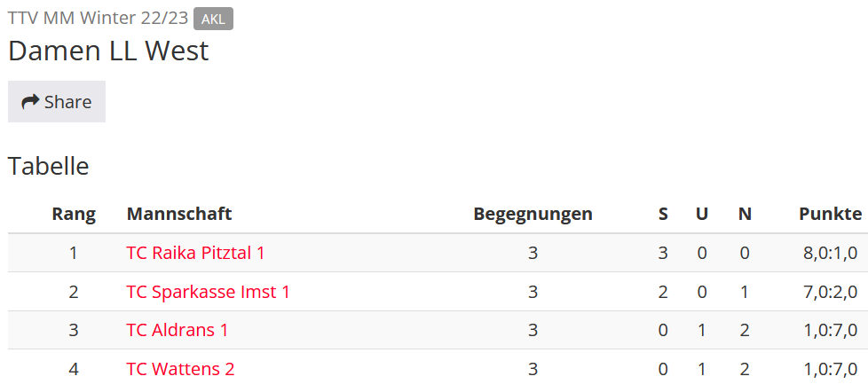Image resolution: width=868 pixels, height=392 pixels.
Task: Click the Share arrow icon
Action: [x=30, y=102]
